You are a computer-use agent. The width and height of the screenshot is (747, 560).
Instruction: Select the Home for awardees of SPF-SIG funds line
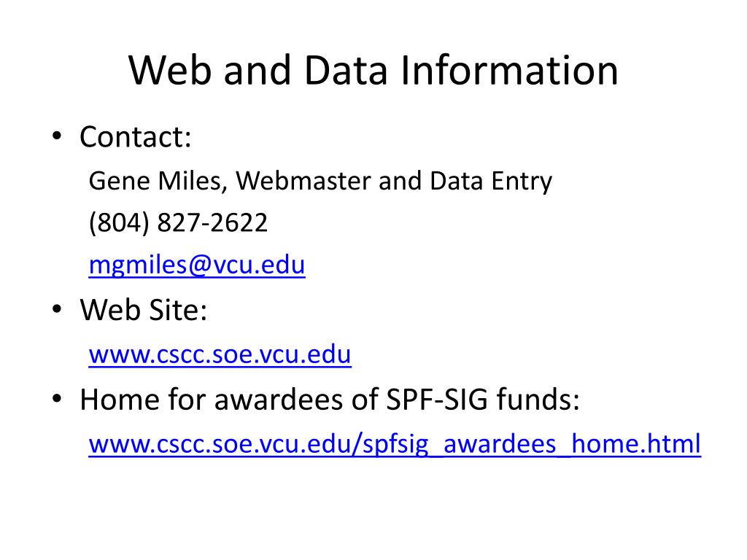330,399
